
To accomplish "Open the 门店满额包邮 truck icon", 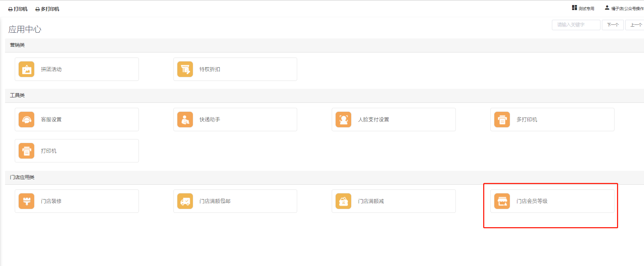I will [x=185, y=201].
